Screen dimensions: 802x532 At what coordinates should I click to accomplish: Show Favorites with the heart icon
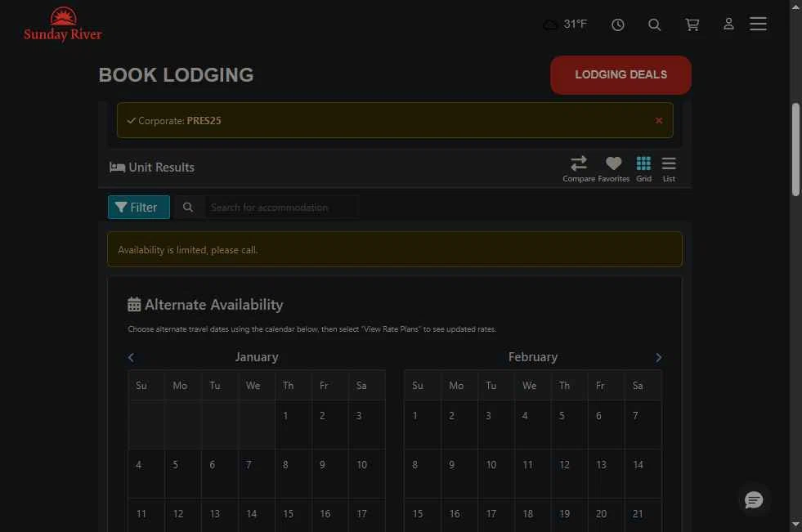pos(614,169)
